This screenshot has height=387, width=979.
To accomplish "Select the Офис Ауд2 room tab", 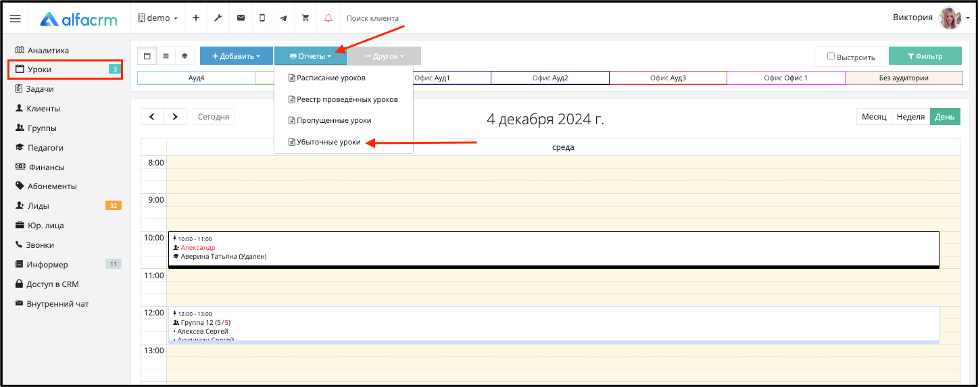I will coord(550,78).
